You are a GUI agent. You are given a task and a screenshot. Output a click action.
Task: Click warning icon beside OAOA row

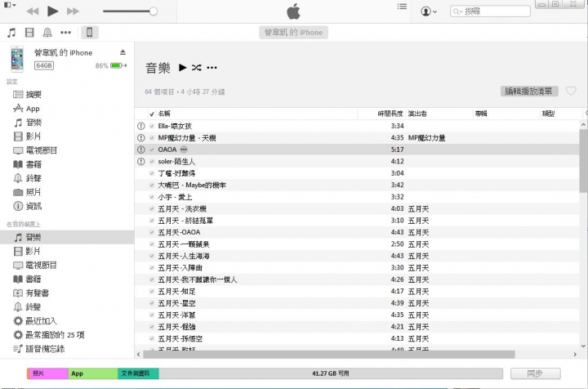pos(141,150)
